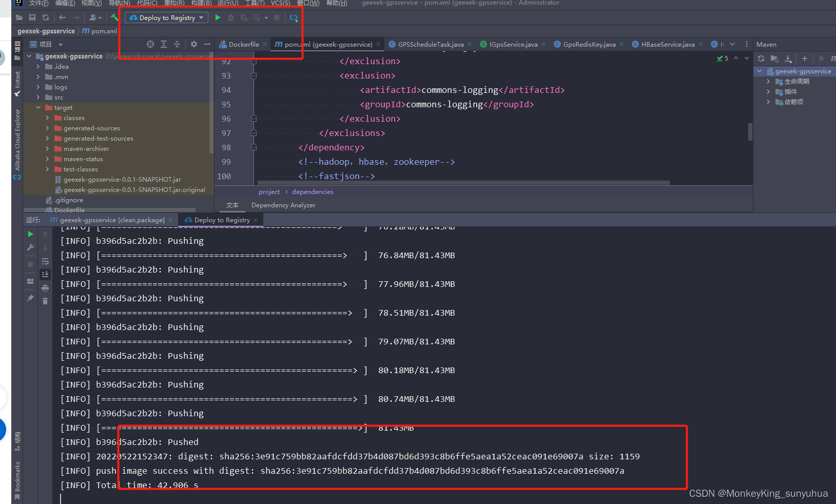Screen dimensions: 836x504
Task: Click the Back navigation arrow
Action: (62, 17)
